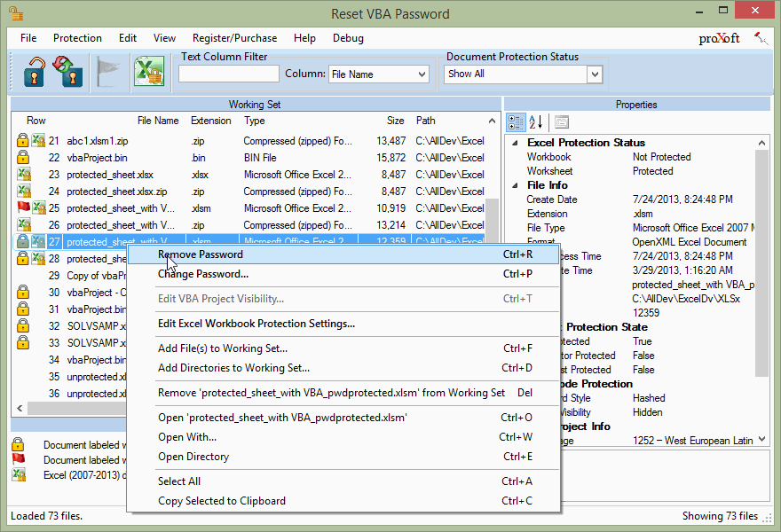
Task: Select row 22 vbaProject.bin file
Action: (x=97, y=157)
